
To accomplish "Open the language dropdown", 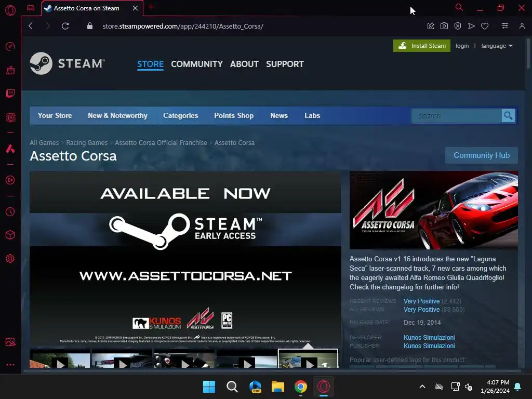I will pos(497,46).
